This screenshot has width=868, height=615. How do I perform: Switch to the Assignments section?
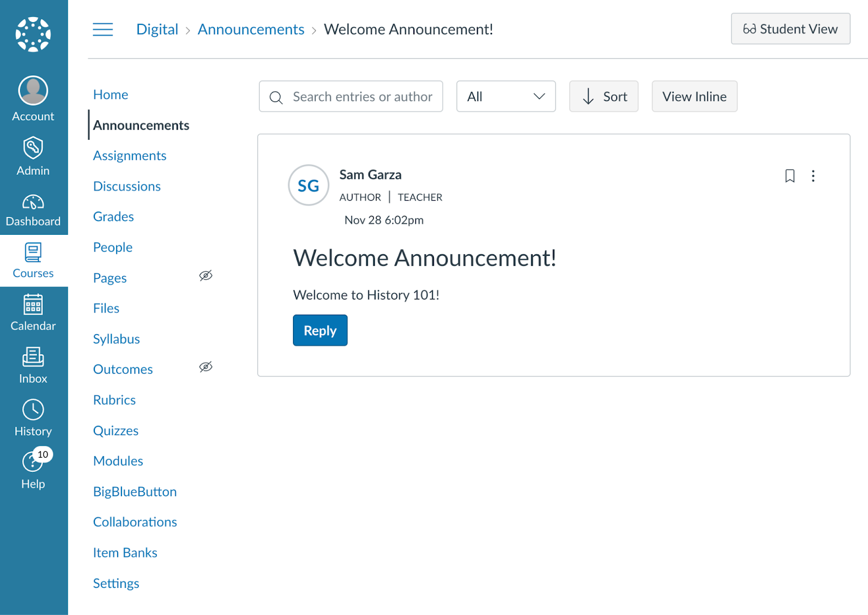[x=130, y=156]
